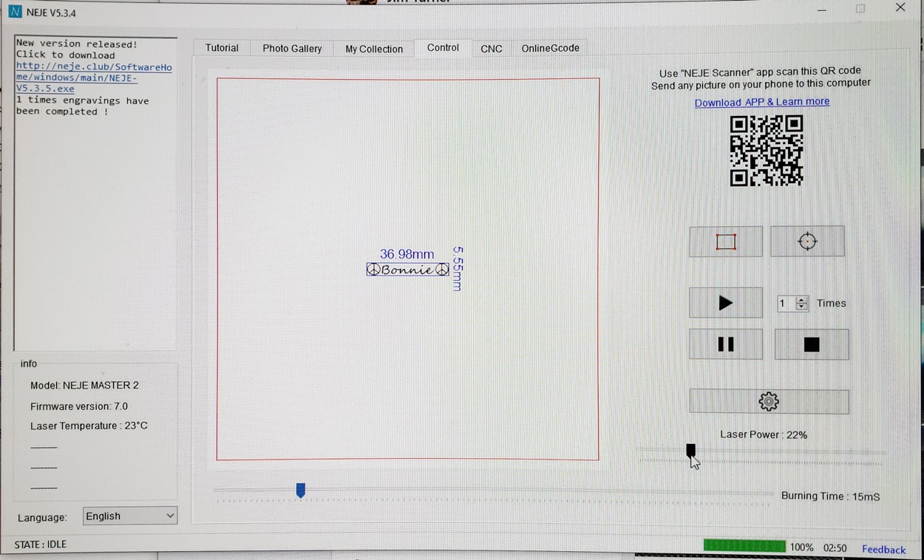Go to the CNC tab
The height and width of the screenshot is (560, 924).
tap(491, 49)
